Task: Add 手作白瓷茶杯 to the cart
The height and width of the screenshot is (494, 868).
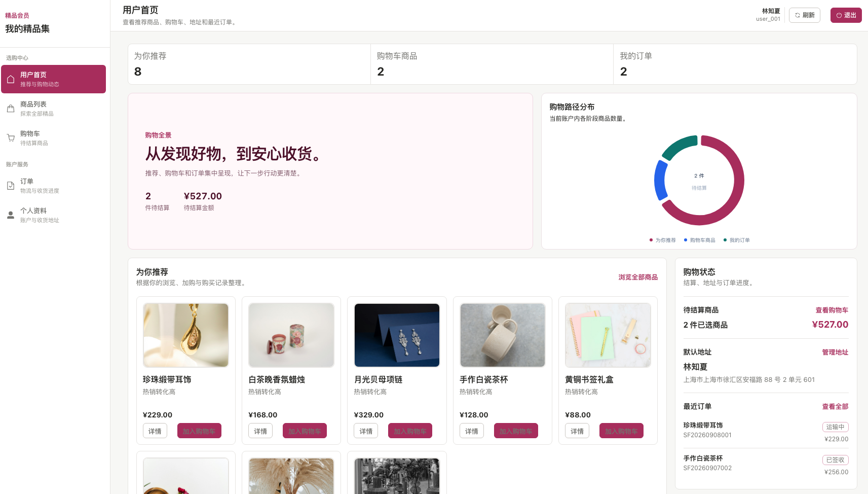Action: pyautogui.click(x=516, y=431)
